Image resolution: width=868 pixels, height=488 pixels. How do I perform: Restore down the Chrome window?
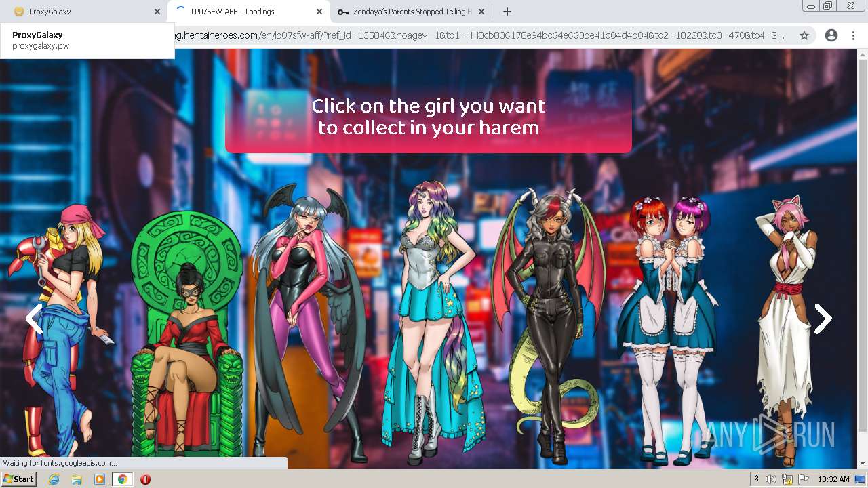(x=828, y=6)
